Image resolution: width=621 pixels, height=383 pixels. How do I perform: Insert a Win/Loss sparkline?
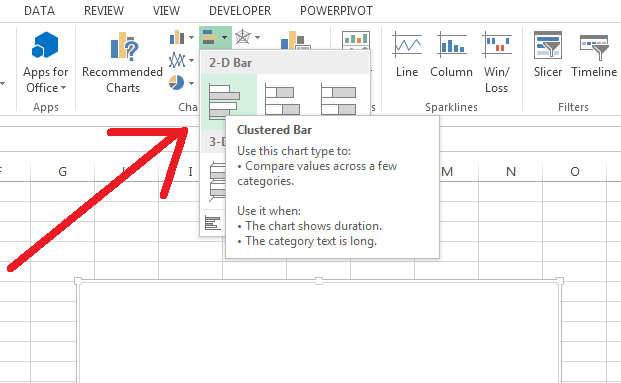coord(497,63)
